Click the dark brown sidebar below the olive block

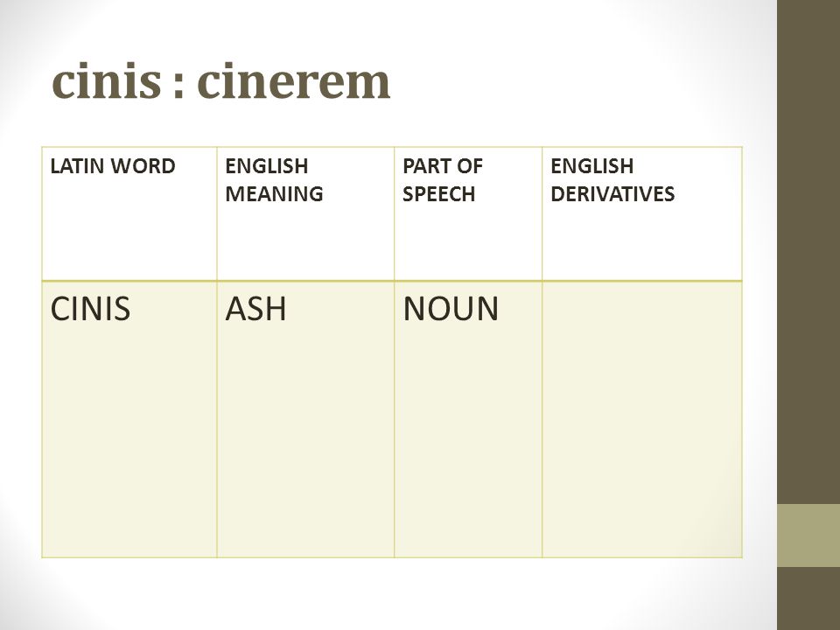point(808,598)
